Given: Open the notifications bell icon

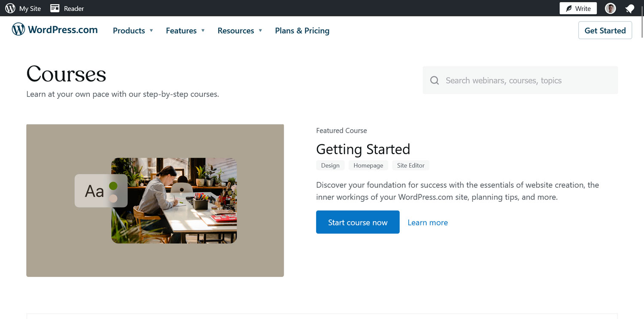Looking at the screenshot, I should 630,9.
